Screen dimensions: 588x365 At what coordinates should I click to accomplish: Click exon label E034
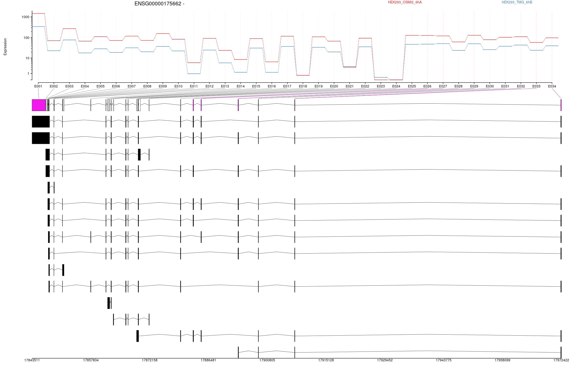click(552, 86)
